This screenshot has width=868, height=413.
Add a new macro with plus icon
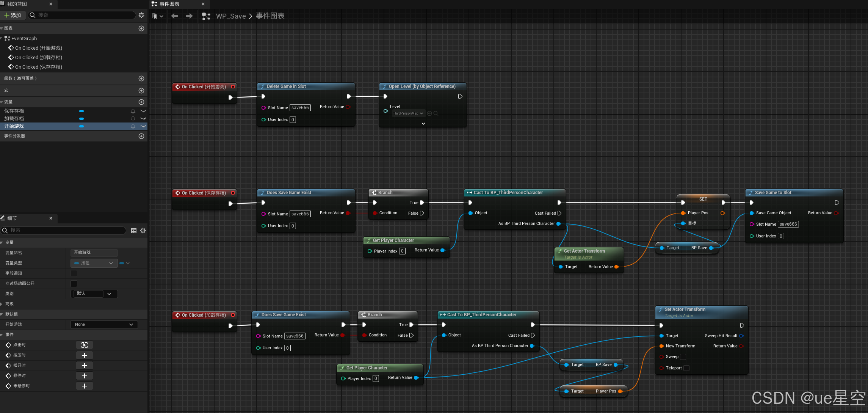(141, 91)
